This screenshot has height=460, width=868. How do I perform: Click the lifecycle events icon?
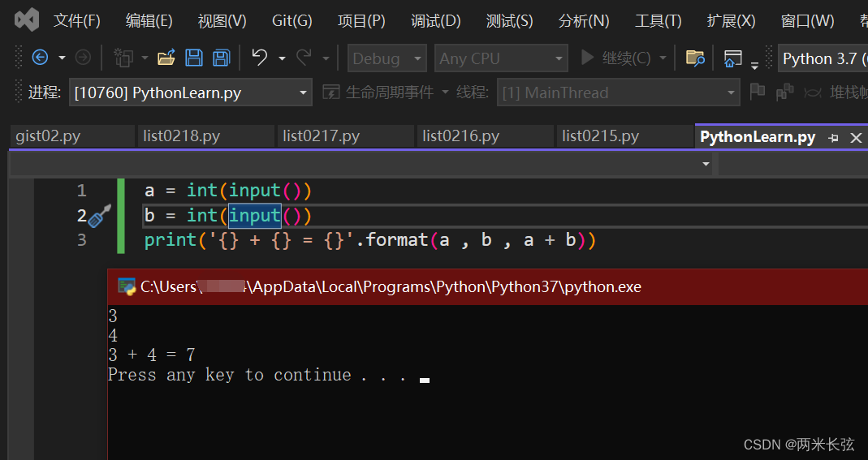pyautogui.click(x=331, y=92)
